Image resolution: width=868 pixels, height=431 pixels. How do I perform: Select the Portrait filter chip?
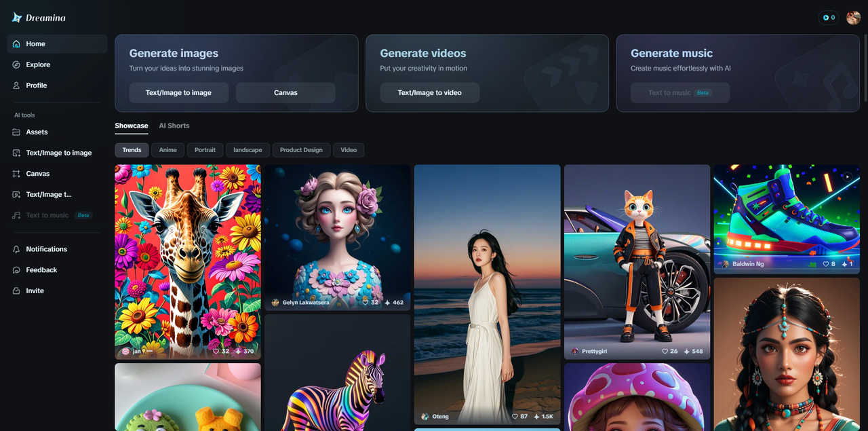pyautogui.click(x=205, y=150)
